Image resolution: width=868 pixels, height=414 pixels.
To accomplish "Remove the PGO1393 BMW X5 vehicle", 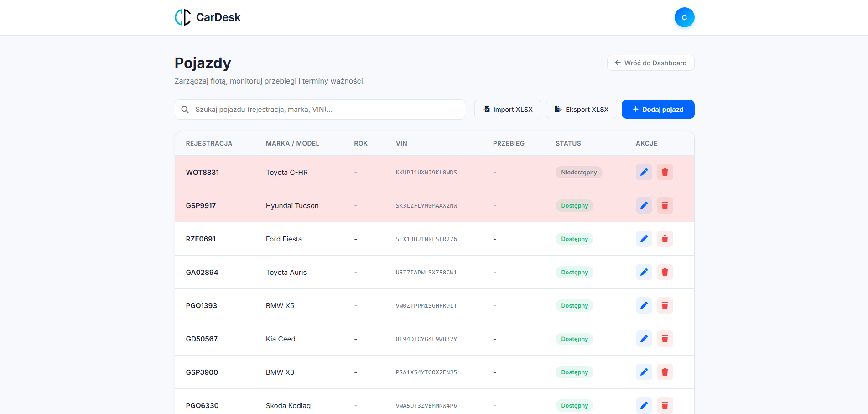I will (x=665, y=305).
